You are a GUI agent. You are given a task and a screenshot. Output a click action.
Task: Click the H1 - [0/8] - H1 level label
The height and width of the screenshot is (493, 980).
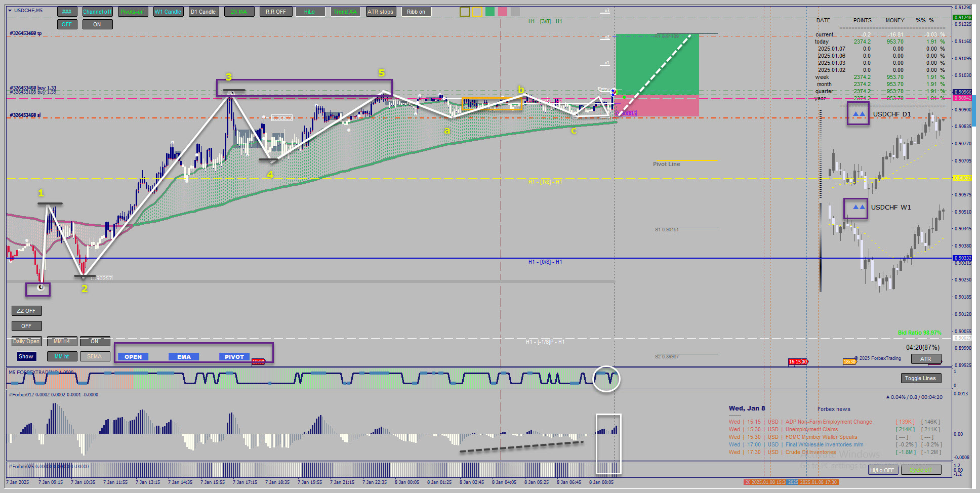click(x=545, y=262)
